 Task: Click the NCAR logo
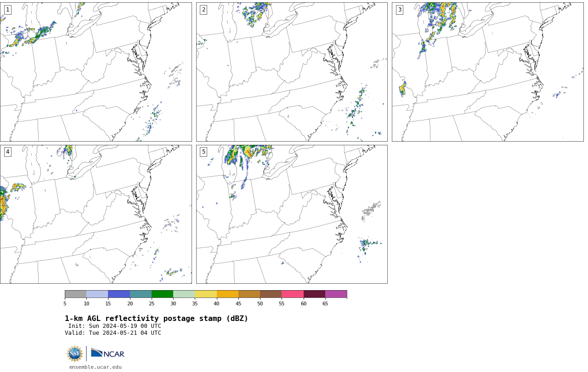point(107,353)
